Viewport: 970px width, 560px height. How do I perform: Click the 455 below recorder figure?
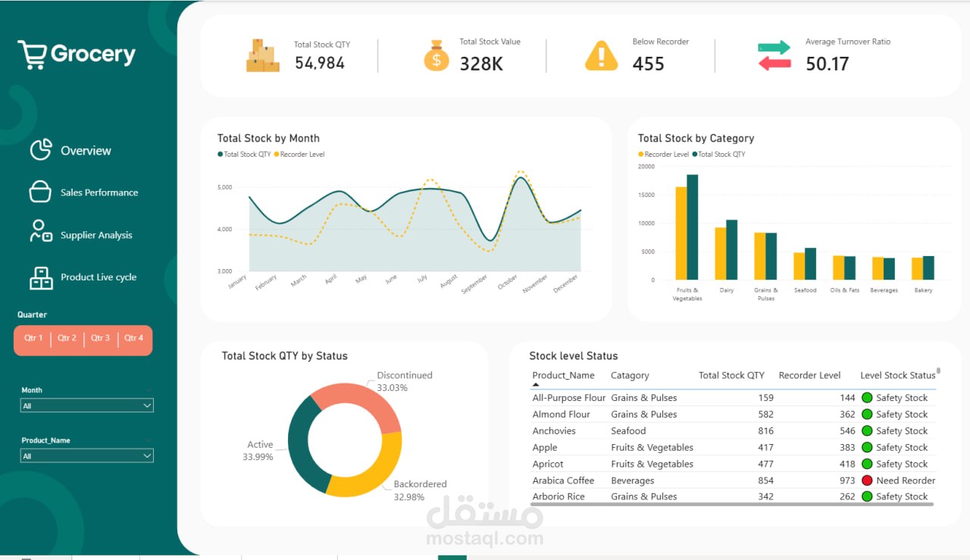click(649, 64)
